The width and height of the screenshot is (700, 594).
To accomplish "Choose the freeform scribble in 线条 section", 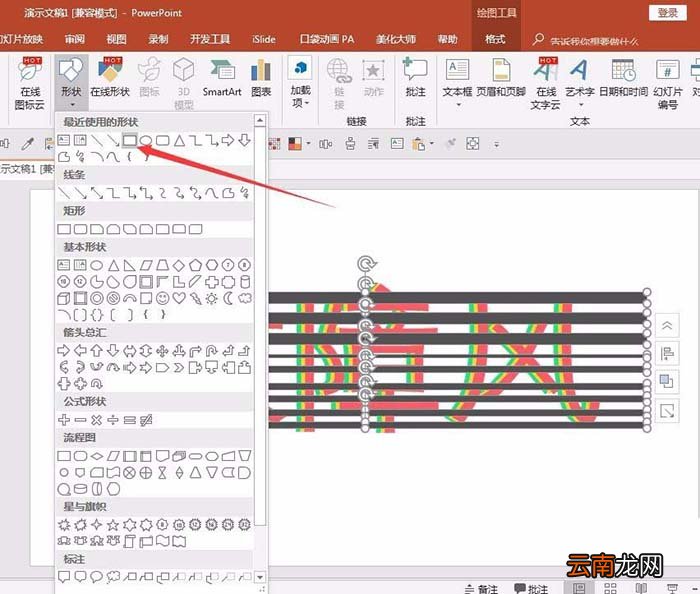I will pos(244,193).
